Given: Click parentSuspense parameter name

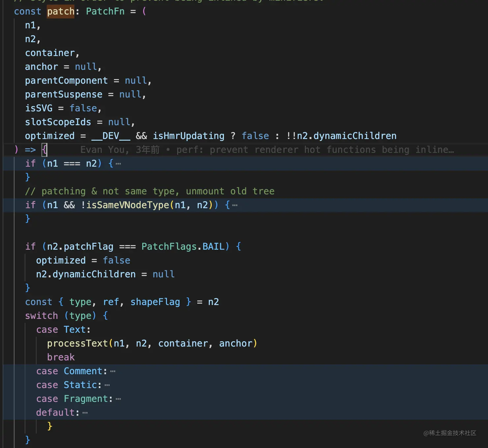Looking at the screenshot, I should coord(64,95).
